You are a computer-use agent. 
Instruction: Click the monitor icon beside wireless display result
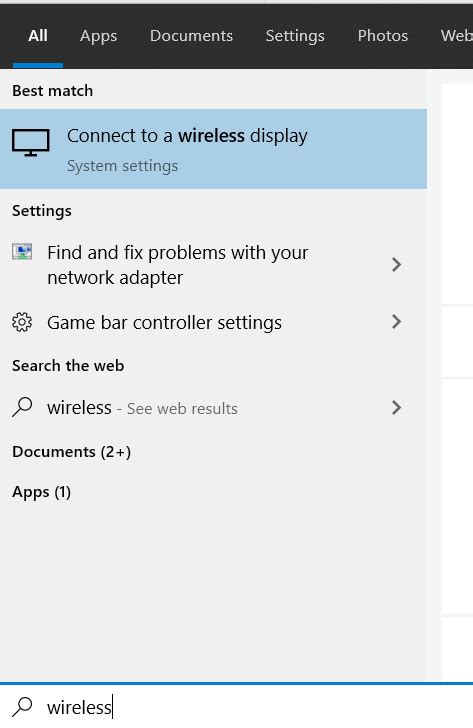click(31, 143)
